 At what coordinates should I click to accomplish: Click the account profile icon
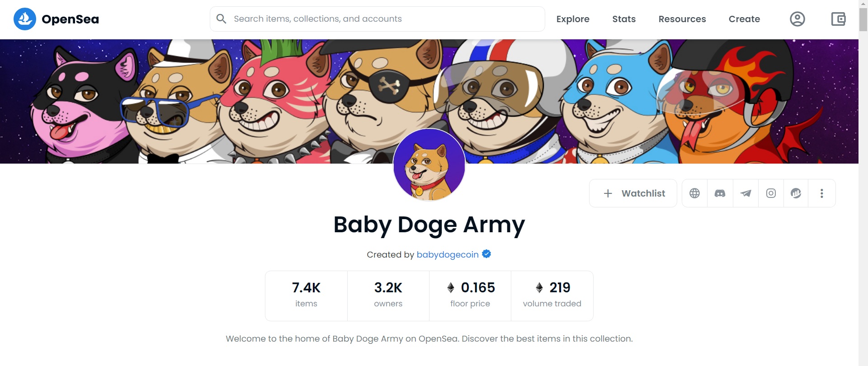(797, 19)
